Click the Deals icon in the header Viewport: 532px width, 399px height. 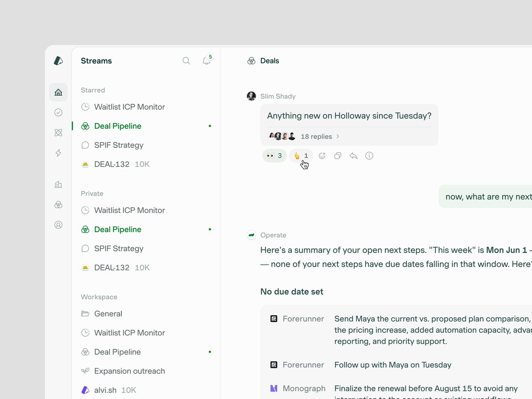click(251, 61)
